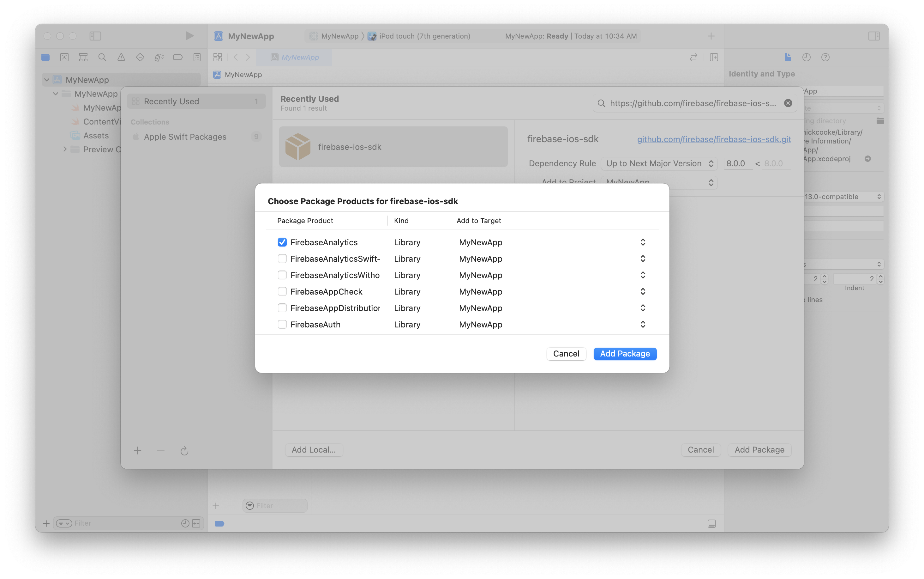Expand Add to Target dropdown for FirebaseAuth
Image resolution: width=924 pixels, height=579 pixels.
click(x=642, y=324)
